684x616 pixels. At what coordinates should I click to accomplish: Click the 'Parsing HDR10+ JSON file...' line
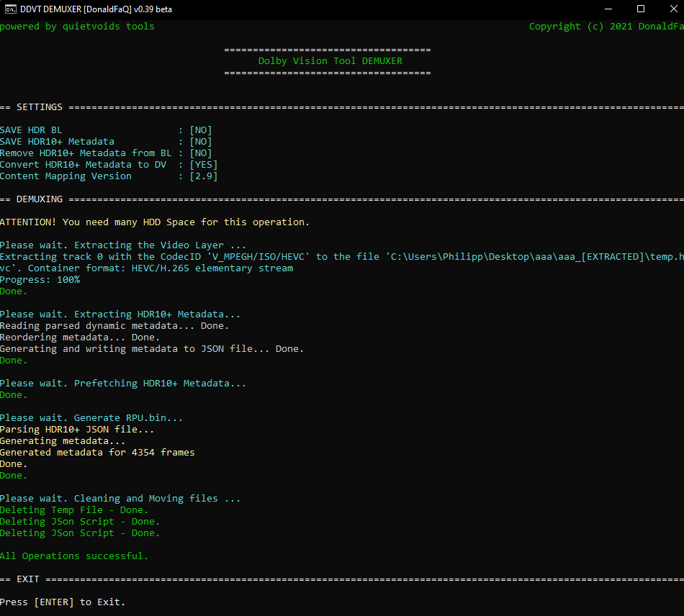pyautogui.click(x=77, y=430)
